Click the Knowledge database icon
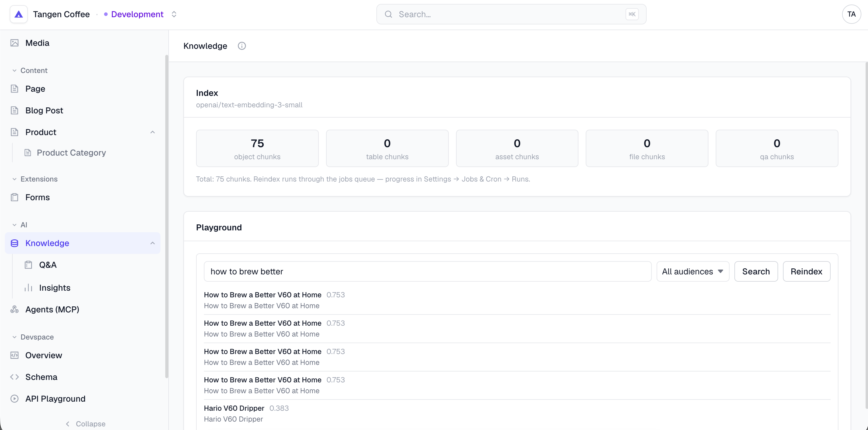Screen dimensions: 868x430 [14, 243]
